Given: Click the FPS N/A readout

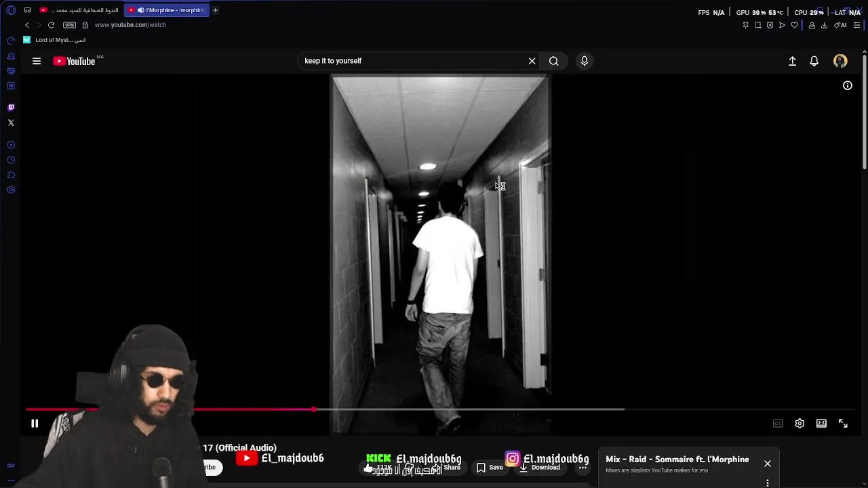Looking at the screenshot, I should click(711, 13).
